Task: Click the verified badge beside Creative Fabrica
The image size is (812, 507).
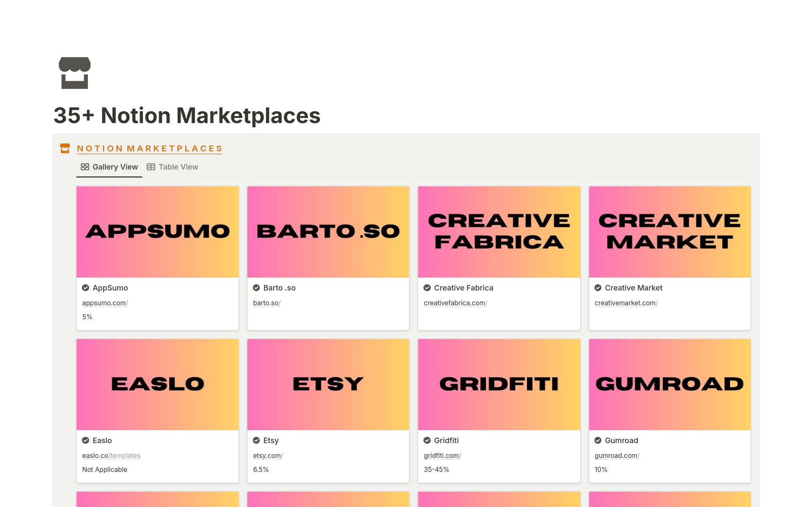Action: point(427,288)
